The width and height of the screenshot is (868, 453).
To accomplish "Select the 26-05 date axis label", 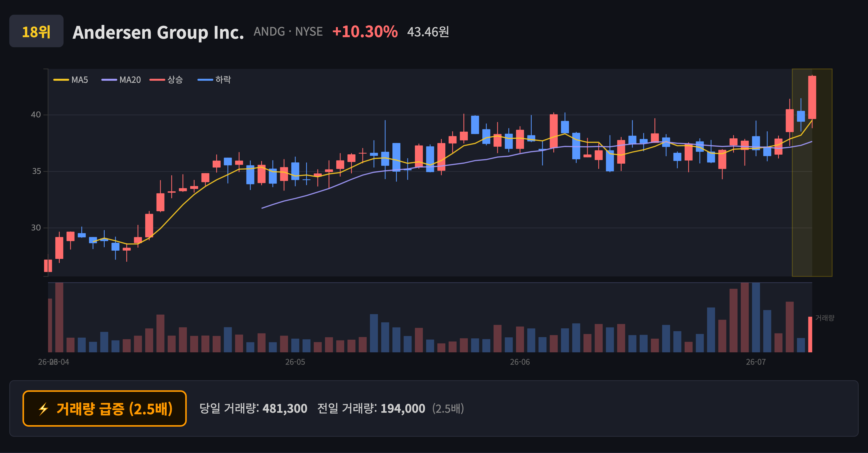I will 295,362.
